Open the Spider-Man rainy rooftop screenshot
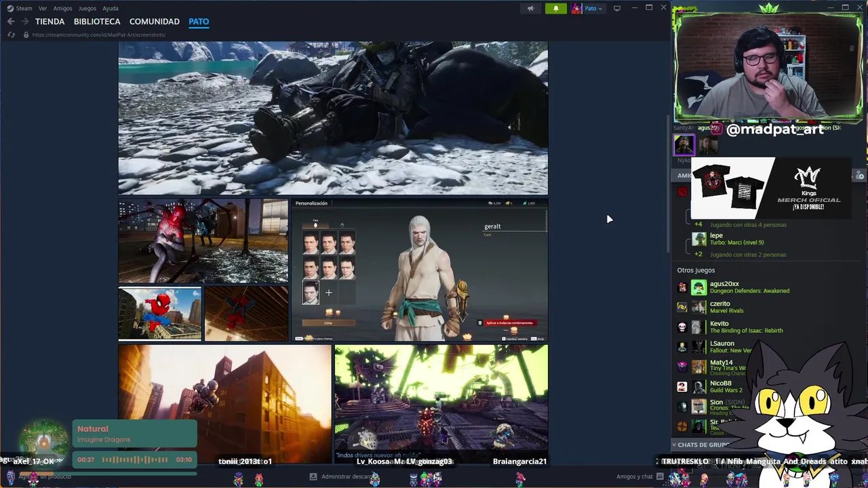This screenshot has height=488, width=868. click(203, 240)
